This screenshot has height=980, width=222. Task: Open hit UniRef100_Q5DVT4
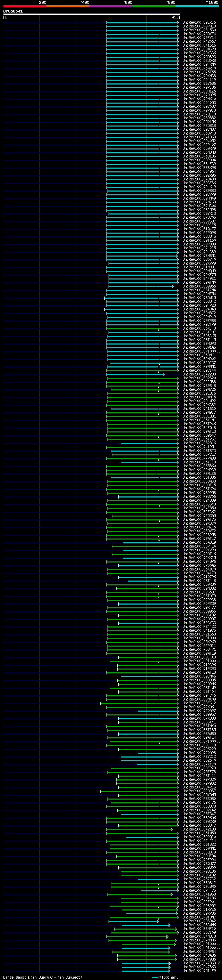point(199,34)
